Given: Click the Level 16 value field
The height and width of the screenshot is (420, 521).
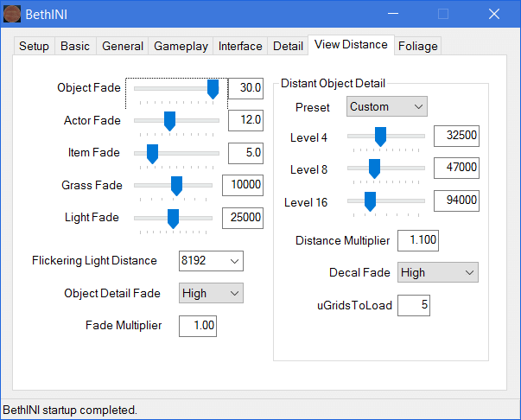Looking at the screenshot, I should click(x=456, y=200).
